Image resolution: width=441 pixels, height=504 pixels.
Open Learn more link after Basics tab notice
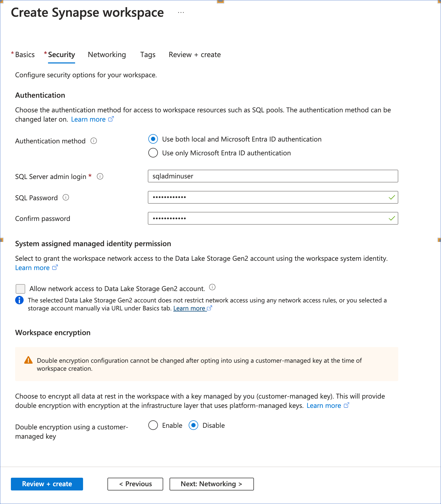point(189,308)
